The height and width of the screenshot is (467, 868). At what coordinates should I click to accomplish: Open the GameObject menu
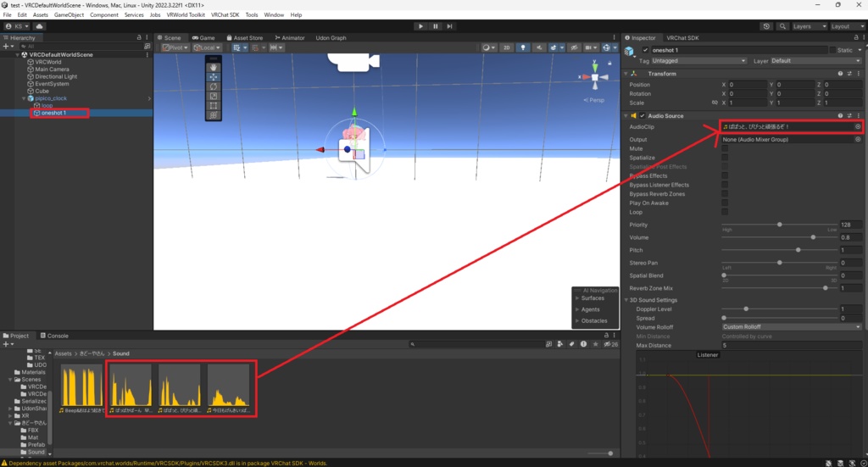69,15
